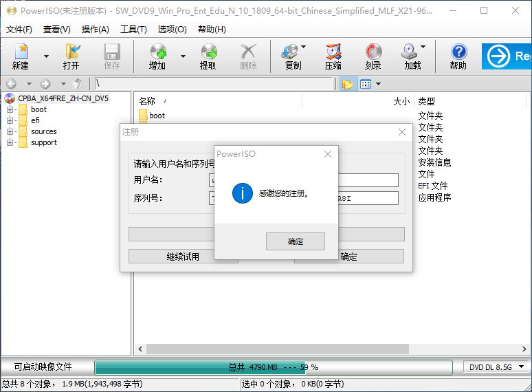Open the dropdown arrow next to 增加
Viewport: 532px width, 392px height.
coord(183,56)
